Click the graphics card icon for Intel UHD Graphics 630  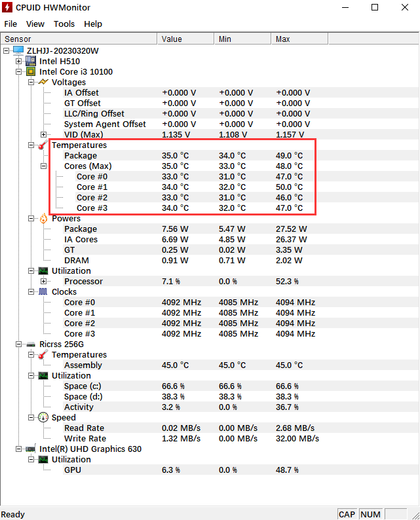tap(30, 449)
